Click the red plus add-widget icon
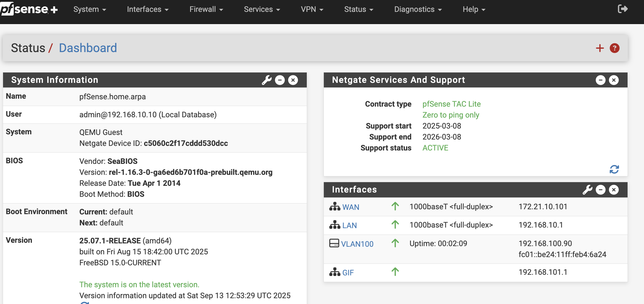The width and height of the screenshot is (644, 304). 600,48
